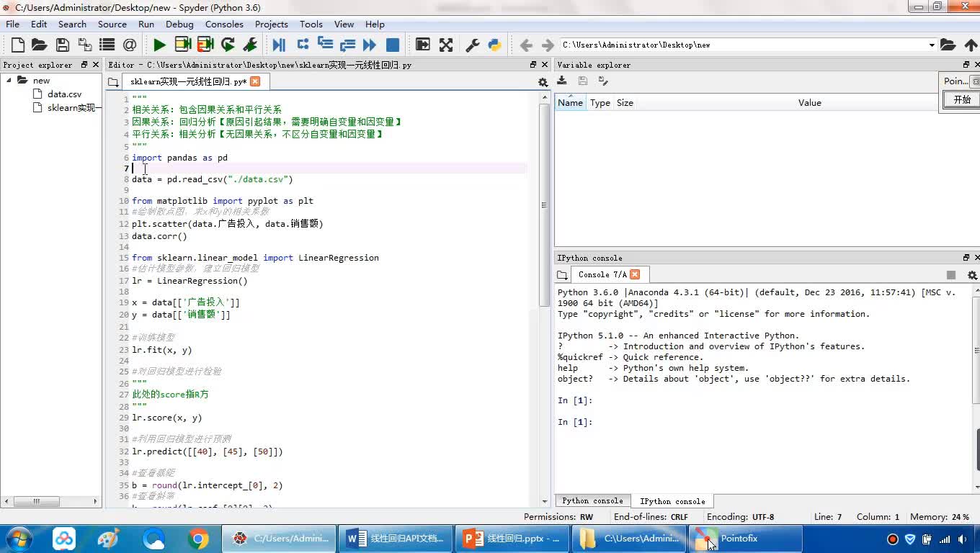The image size is (980, 553).
Task: Open the editor options gear menu
Action: coord(543,82)
